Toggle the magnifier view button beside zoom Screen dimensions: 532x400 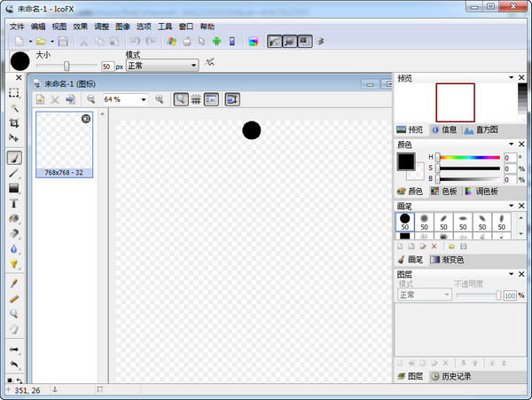click(180, 99)
